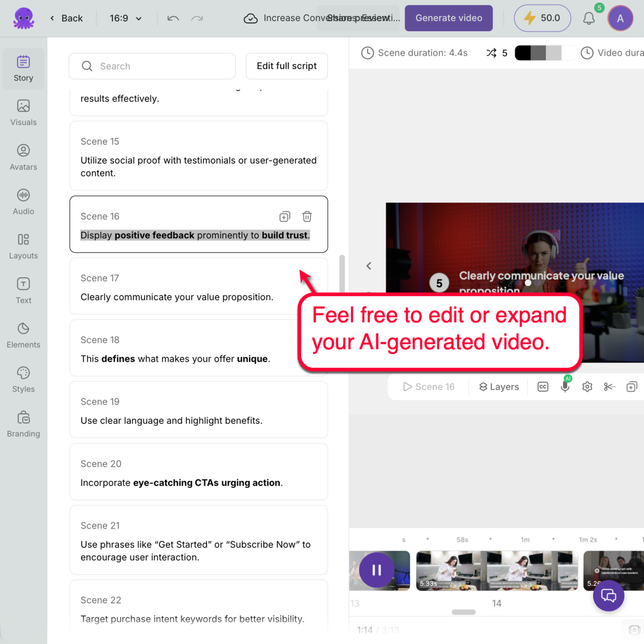This screenshot has height=644, width=644.
Task: Click the purple octopus logo
Action: [x=24, y=18]
